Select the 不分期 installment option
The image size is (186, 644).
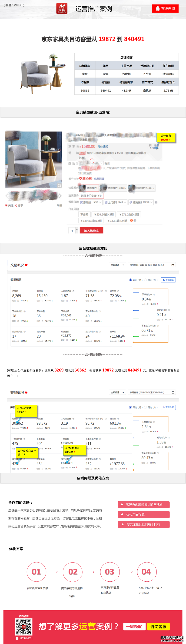pyautogui.click(x=84, y=215)
